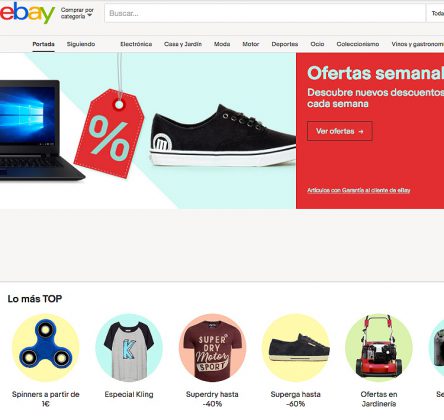Select the Superdry t-shirt circle image
The image size is (444, 420).
point(212,348)
